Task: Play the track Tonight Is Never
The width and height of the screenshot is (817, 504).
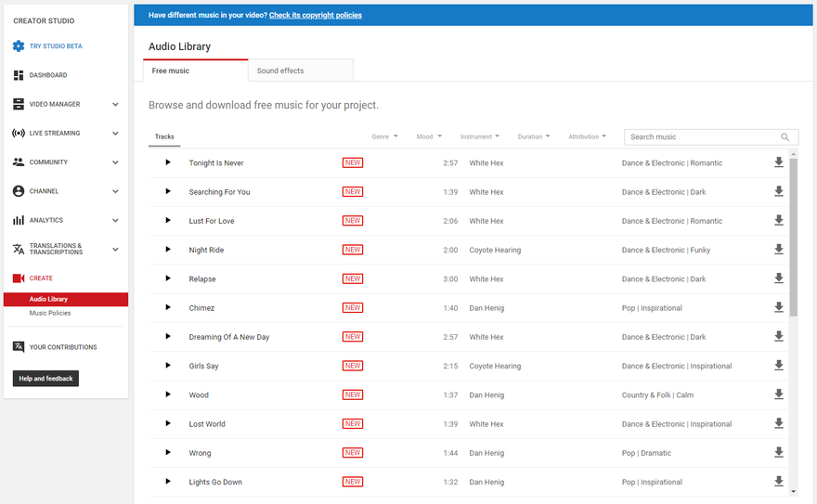Action: point(168,162)
